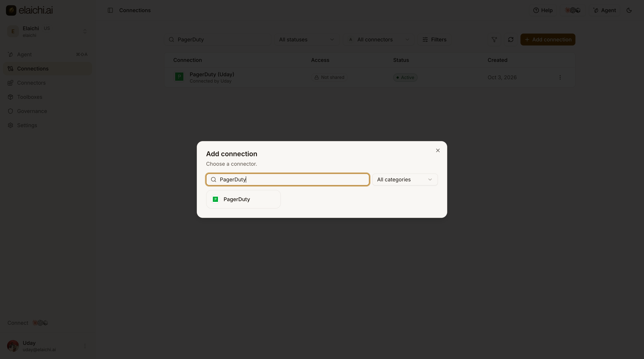
Task: Click the Governance shield icon in sidebar
Action: pyautogui.click(x=10, y=111)
